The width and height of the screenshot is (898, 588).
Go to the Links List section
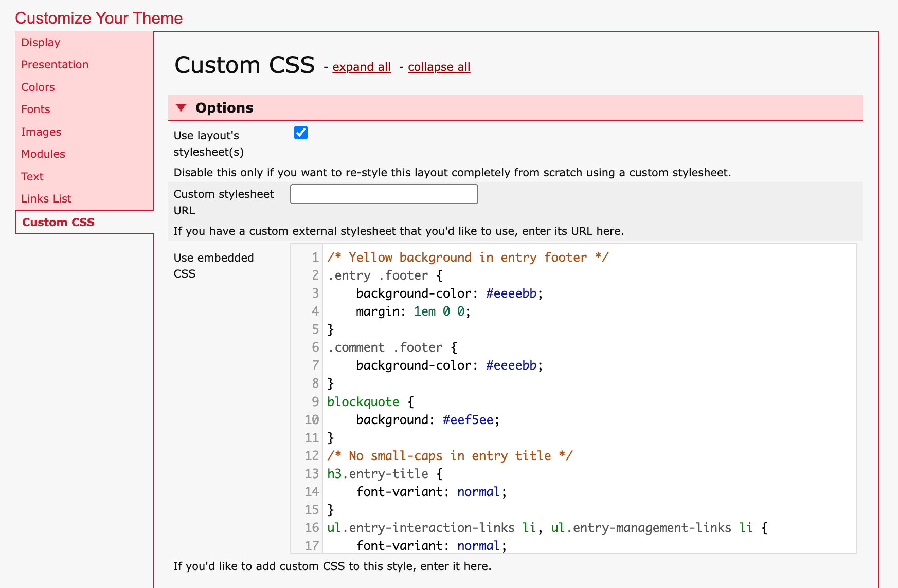pos(46,199)
